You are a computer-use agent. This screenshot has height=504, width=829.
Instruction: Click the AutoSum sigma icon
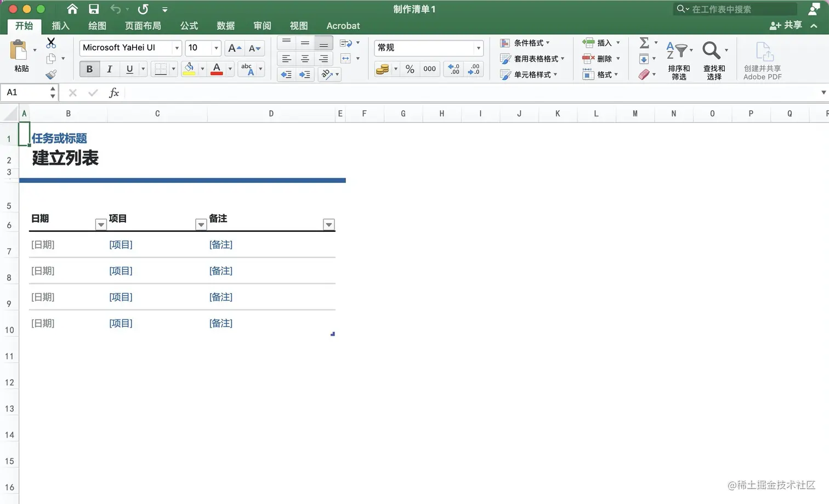(x=644, y=43)
